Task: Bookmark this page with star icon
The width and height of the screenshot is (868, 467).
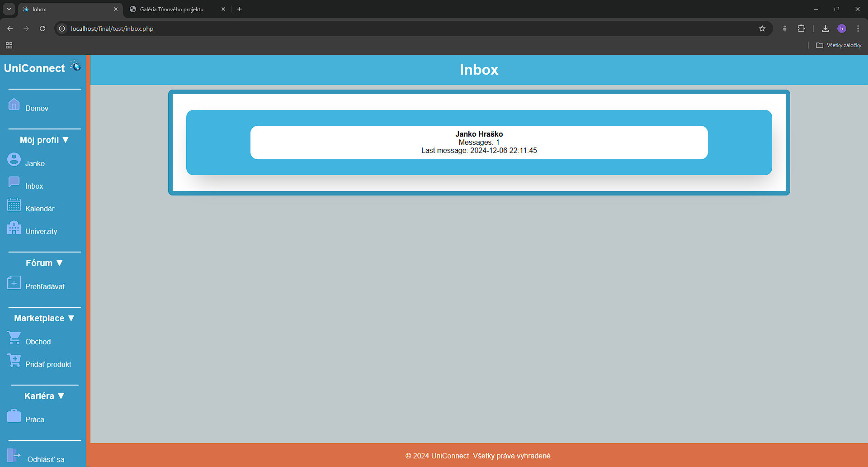Action: point(762,29)
